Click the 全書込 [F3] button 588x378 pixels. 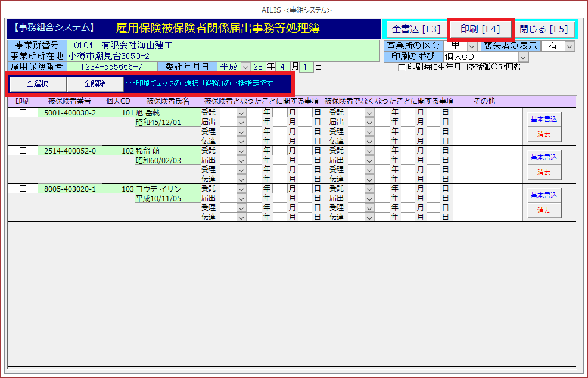tap(416, 29)
